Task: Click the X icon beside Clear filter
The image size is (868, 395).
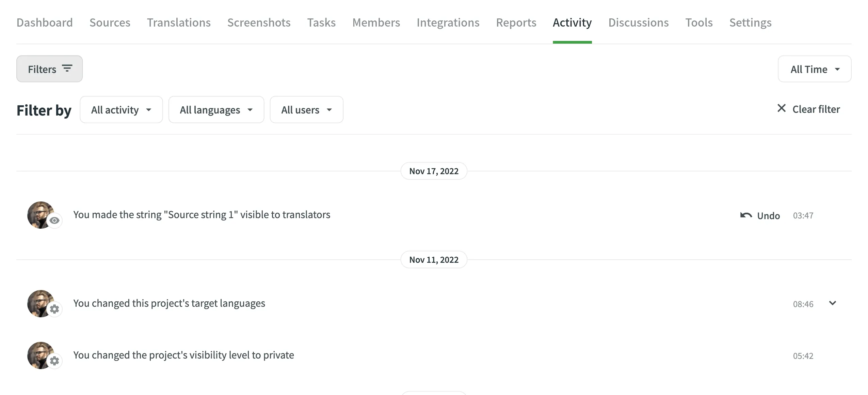Action: tap(782, 108)
